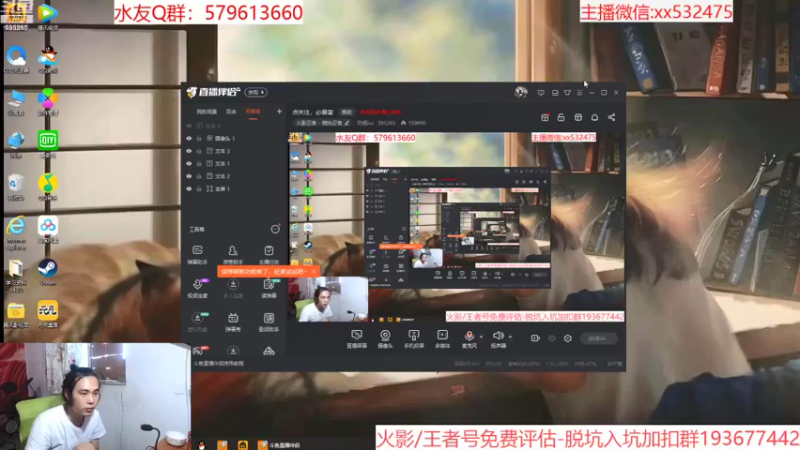The height and width of the screenshot is (450, 800).
Task: Click the 麦克风 microphone icon
Action: pos(469,336)
